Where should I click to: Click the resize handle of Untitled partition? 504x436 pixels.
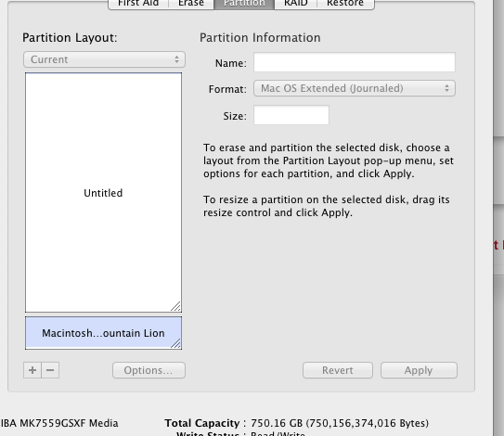[x=175, y=306]
